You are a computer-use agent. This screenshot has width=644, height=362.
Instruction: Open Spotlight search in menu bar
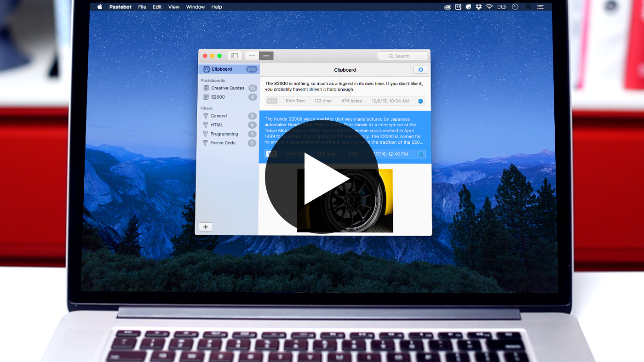point(528,7)
